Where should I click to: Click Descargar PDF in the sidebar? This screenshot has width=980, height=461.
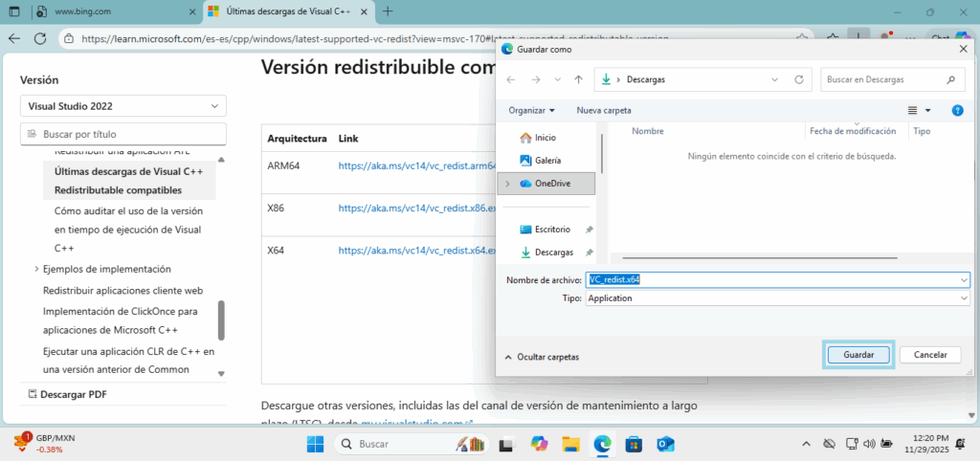[x=67, y=395]
